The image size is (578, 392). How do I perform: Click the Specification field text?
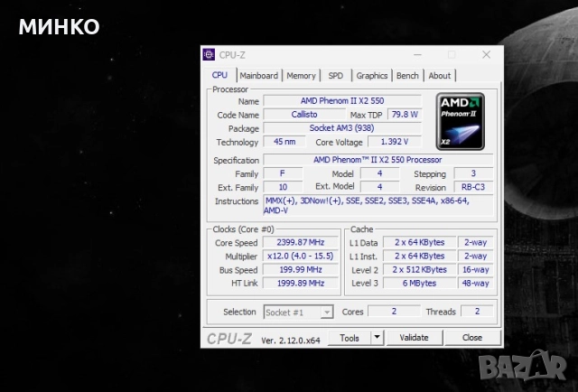pos(378,160)
